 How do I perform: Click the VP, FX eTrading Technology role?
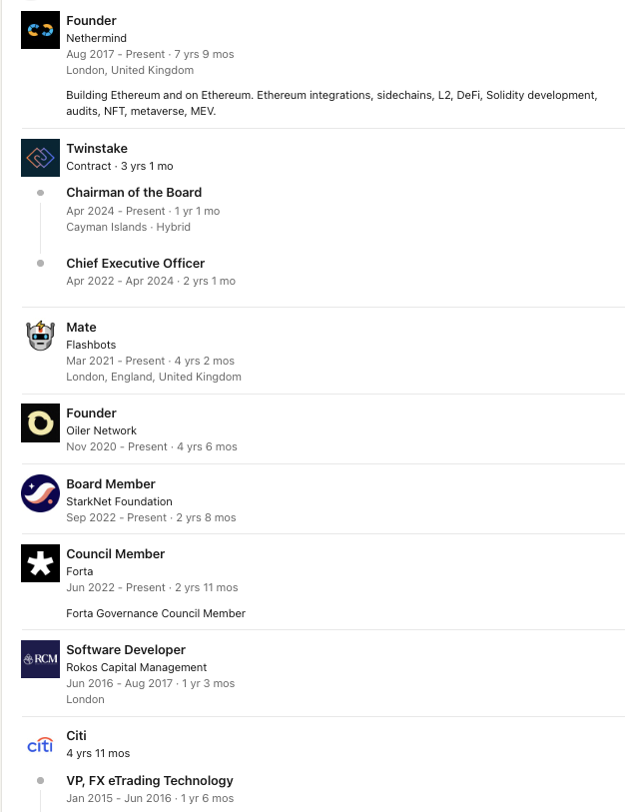[x=150, y=781]
